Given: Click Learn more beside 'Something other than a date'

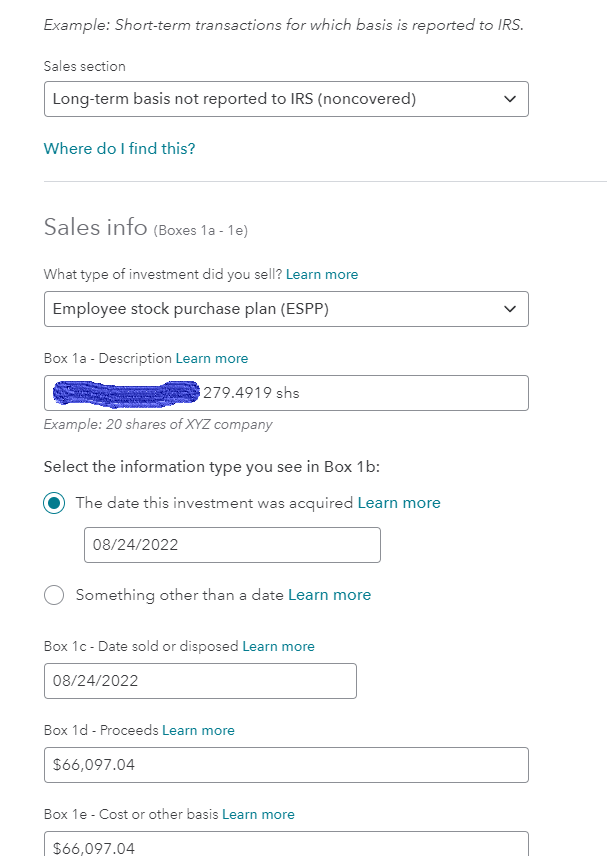Looking at the screenshot, I should (x=330, y=595).
